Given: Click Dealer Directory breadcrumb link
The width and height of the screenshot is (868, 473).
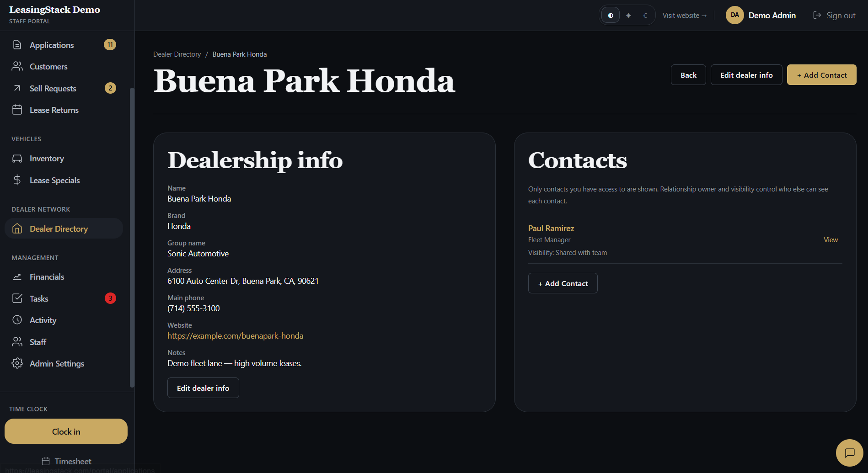Looking at the screenshot, I should [x=177, y=54].
